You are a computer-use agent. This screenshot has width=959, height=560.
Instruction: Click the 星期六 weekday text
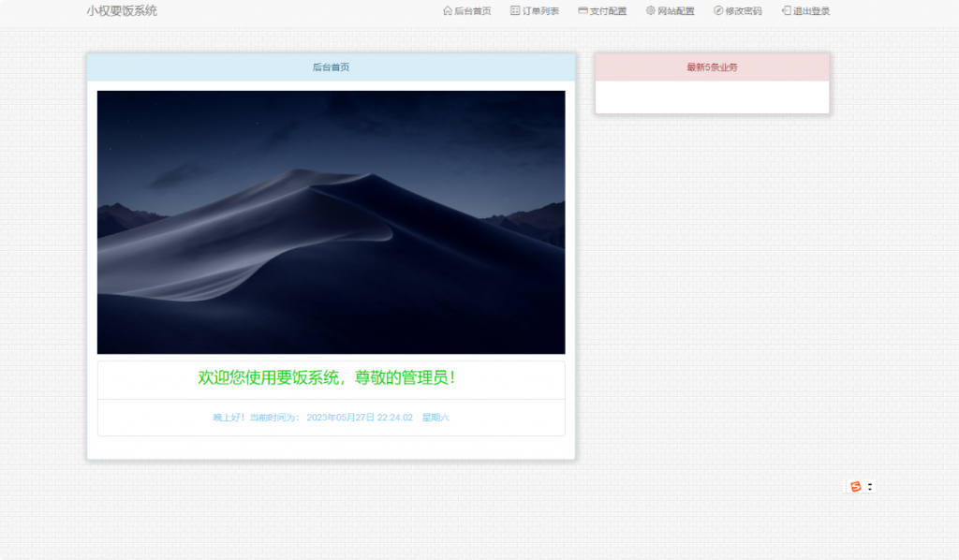pyautogui.click(x=435, y=418)
